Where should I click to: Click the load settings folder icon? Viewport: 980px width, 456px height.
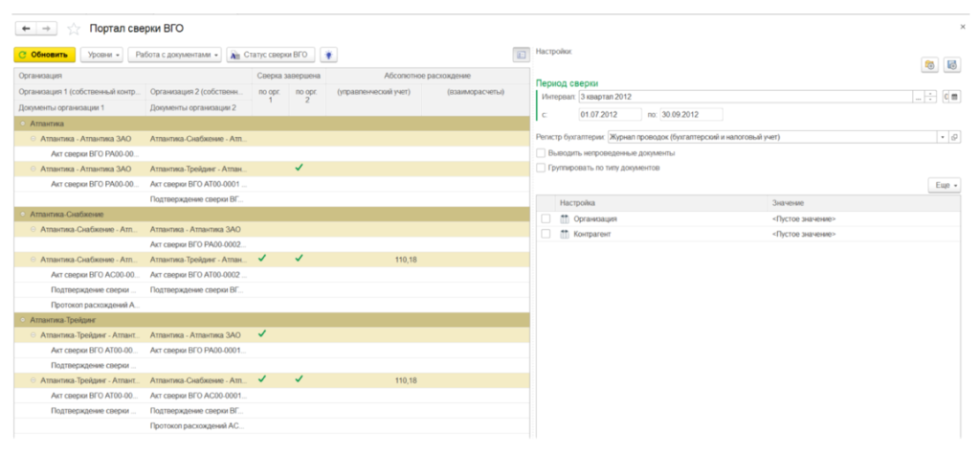(930, 65)
